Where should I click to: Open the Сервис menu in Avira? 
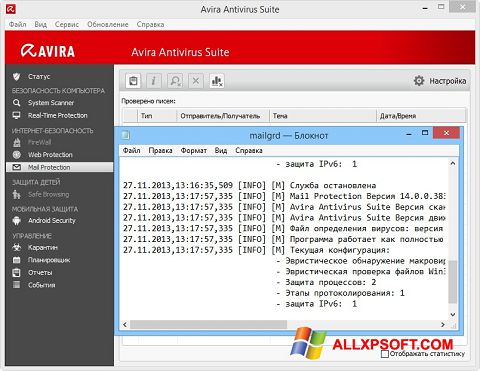(67, 24)
